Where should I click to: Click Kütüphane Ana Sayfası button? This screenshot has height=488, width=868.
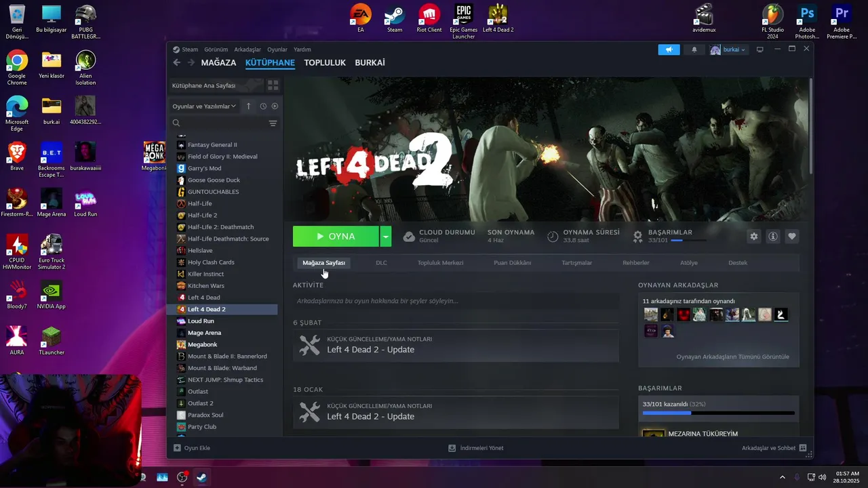pos(216,85)
